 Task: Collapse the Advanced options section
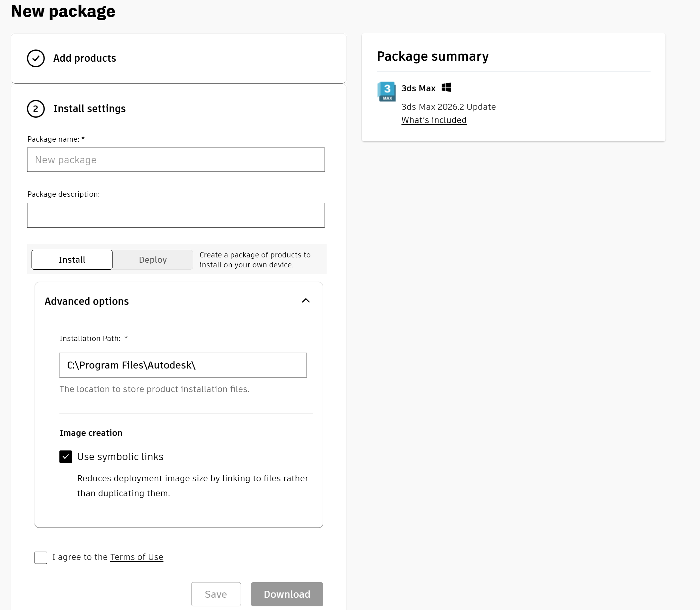[x=306, y=301]
